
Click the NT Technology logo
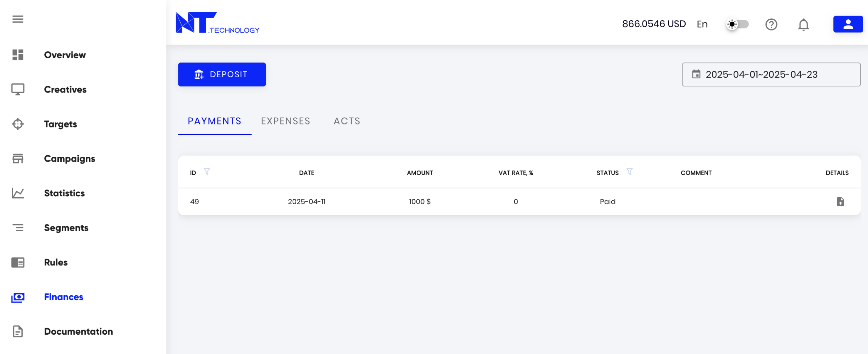(x=217, y=23)
